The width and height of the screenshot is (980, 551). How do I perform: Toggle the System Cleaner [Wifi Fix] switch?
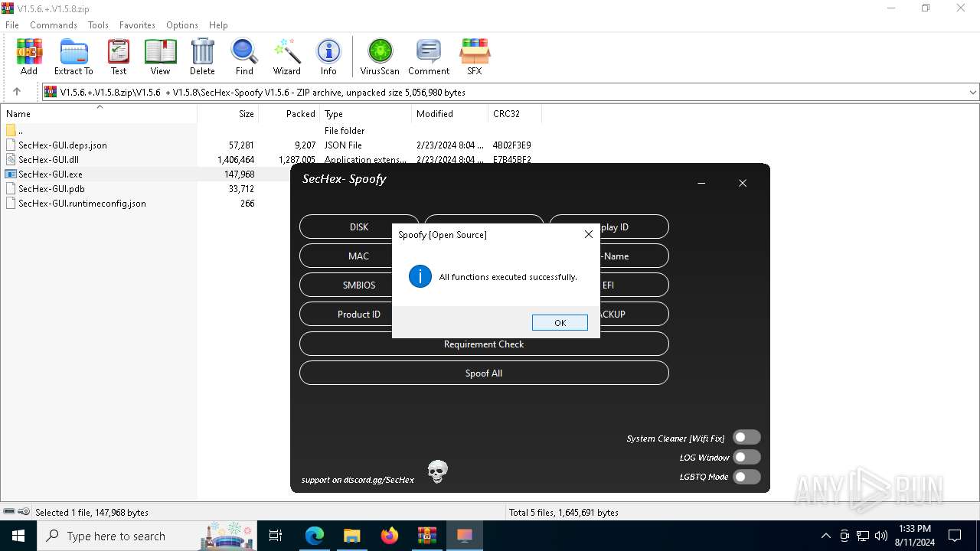(x=746, y=438)
